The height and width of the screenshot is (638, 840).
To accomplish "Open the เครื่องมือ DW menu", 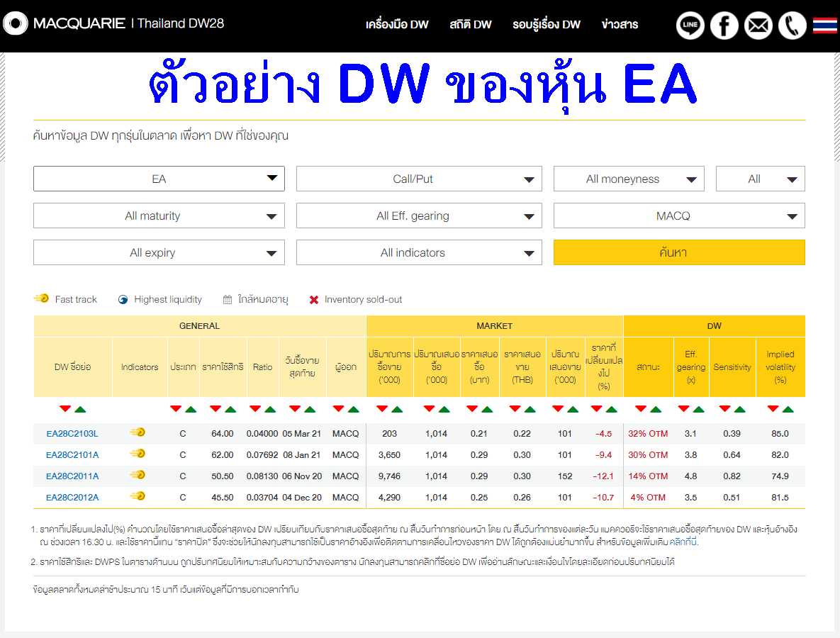I will click(x=397, y=25).
